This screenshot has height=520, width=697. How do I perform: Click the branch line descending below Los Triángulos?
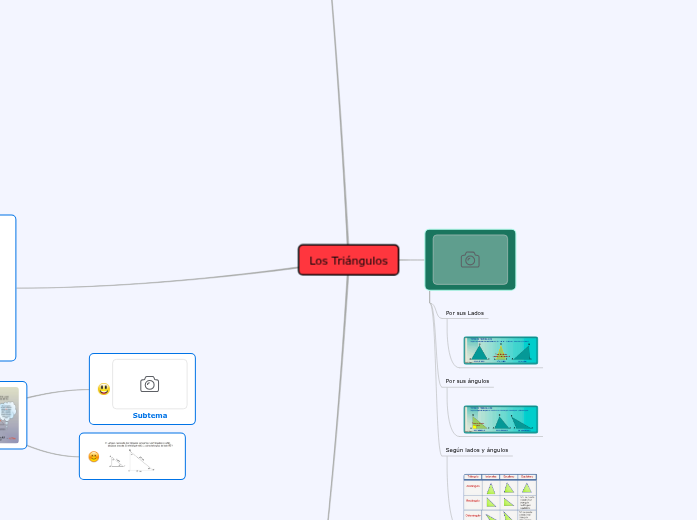[x=341, y=400]
